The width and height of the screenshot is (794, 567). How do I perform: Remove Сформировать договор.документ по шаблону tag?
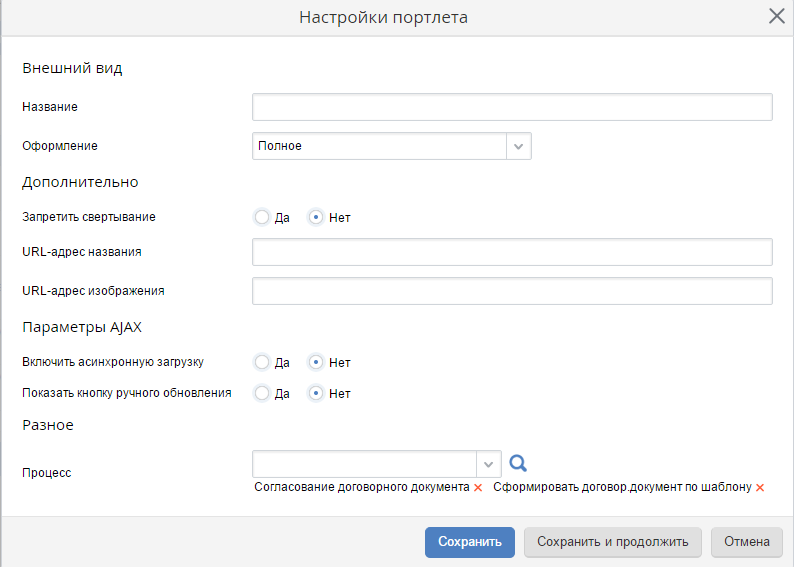[760, 488]
